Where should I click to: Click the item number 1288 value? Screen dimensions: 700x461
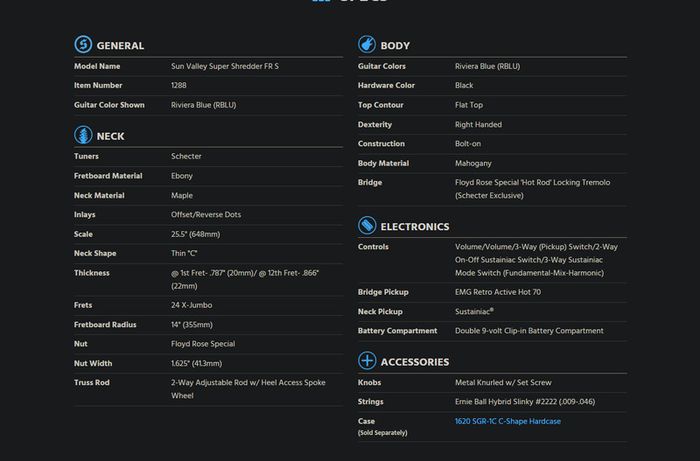(x=179, y=85)
